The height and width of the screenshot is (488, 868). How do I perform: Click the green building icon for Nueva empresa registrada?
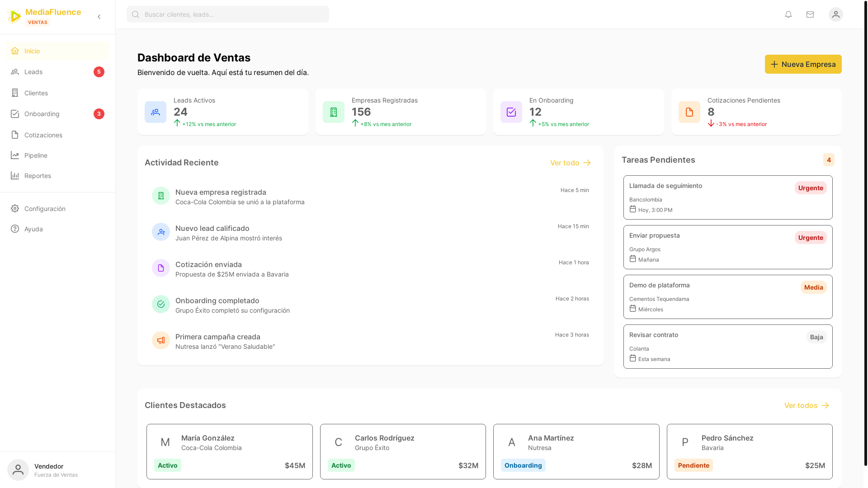(x=161, y=196)
